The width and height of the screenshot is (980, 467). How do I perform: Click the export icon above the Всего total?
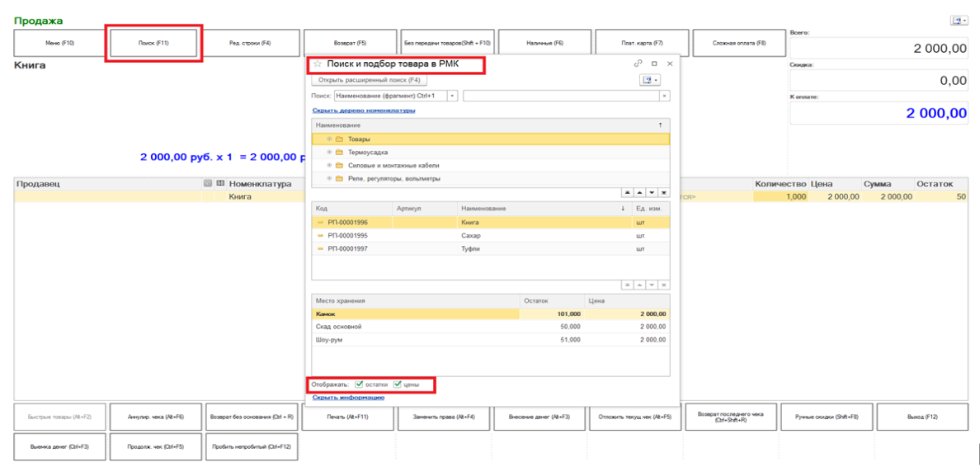point(958,21)
